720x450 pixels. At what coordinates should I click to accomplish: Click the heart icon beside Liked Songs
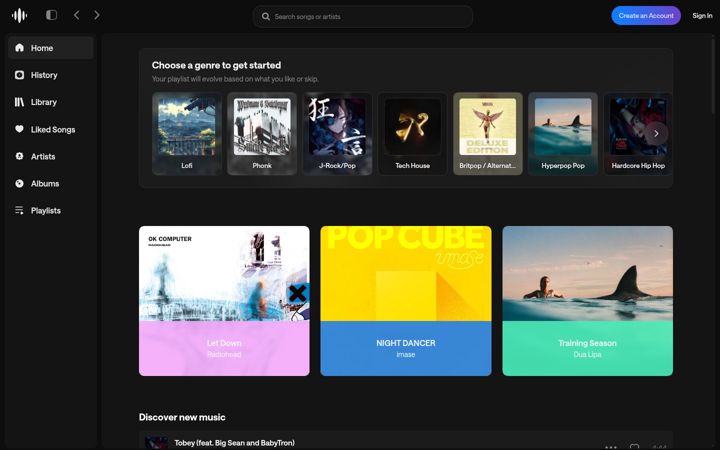click(x=19, y=129)
